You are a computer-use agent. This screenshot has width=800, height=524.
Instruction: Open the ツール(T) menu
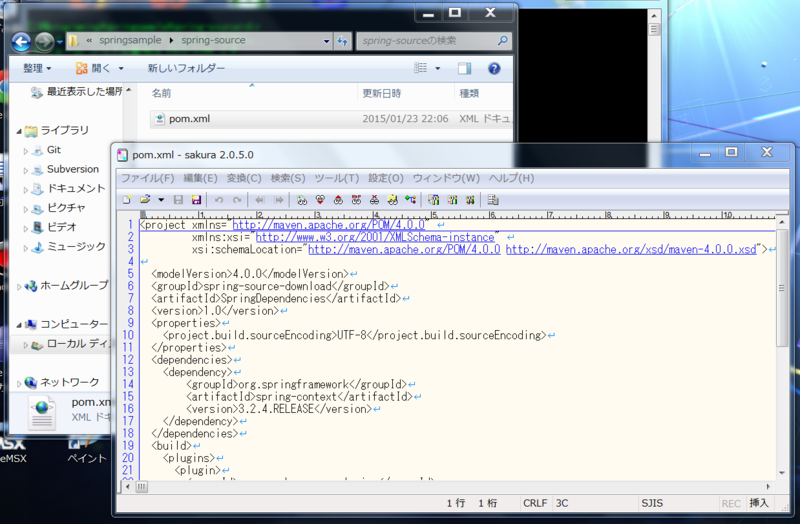[x=337, y=178]
